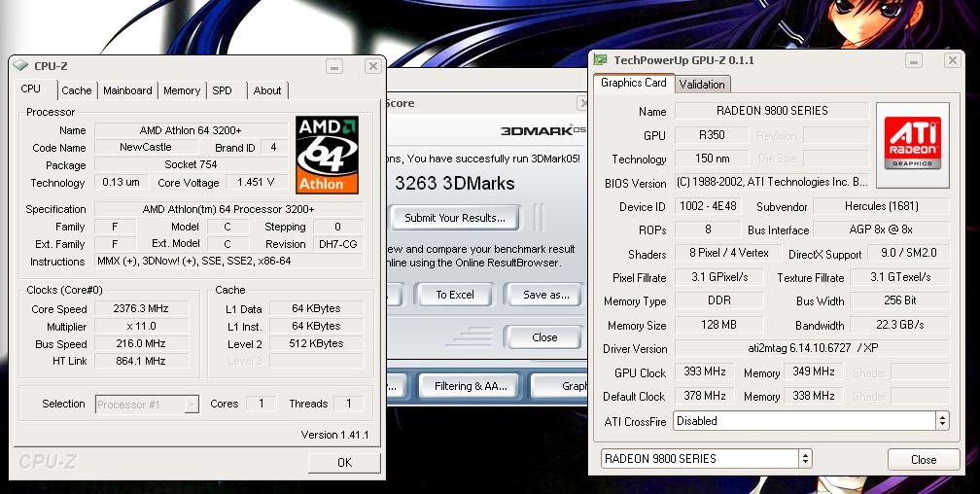Screen dimensions: 980x494
Task: Click the GPU-Z title bar icon
Action: click(600, 60)
